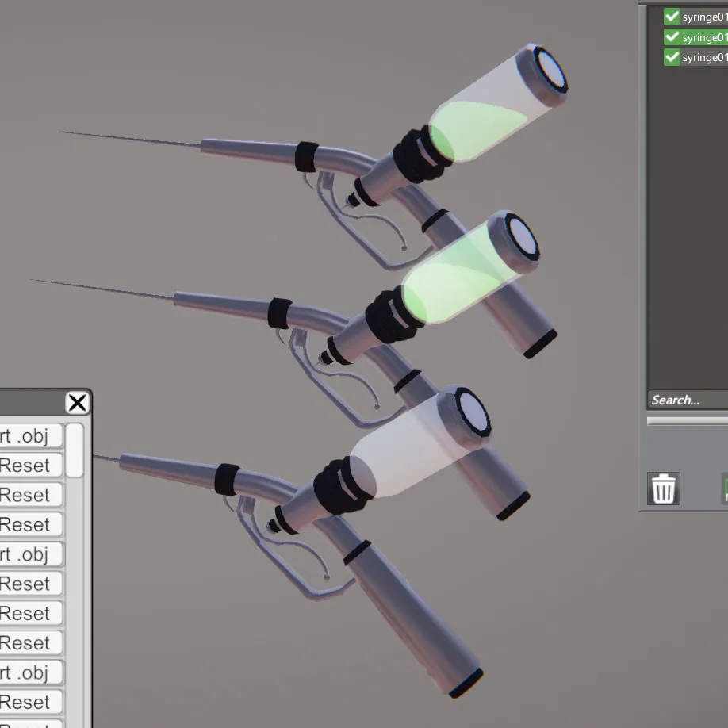This screenshot has width=728, height=728.
Task: Click Reset directly below the topmost .obj button
Action: click(31, 466)
